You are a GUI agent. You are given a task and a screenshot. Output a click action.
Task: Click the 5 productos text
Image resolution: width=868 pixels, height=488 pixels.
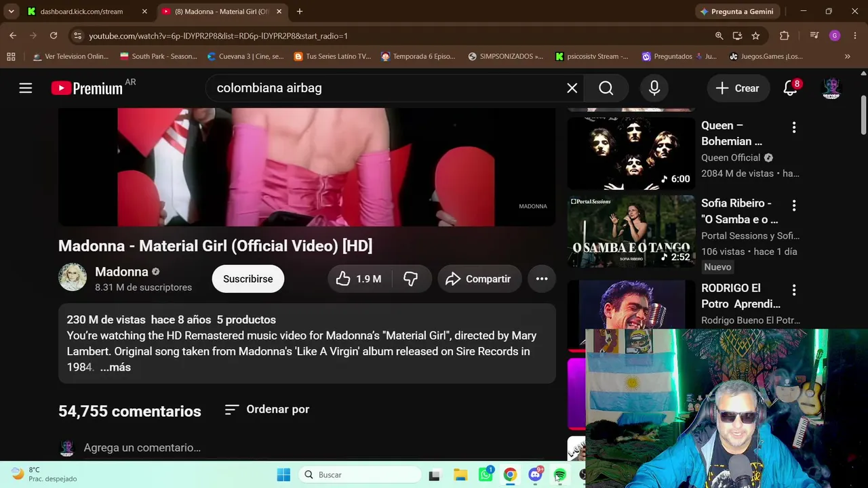point(246,320)
